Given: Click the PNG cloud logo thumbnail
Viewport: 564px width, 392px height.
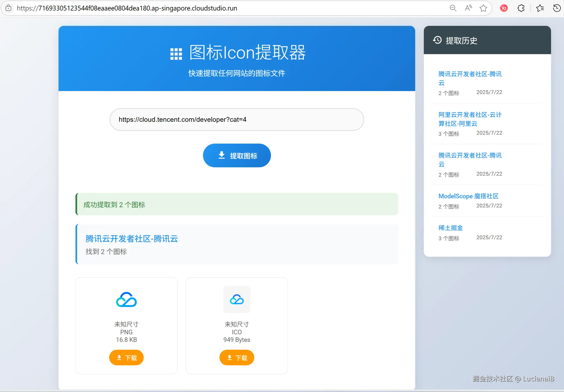Looking at the screenshot, I should [x=126, y=300].
